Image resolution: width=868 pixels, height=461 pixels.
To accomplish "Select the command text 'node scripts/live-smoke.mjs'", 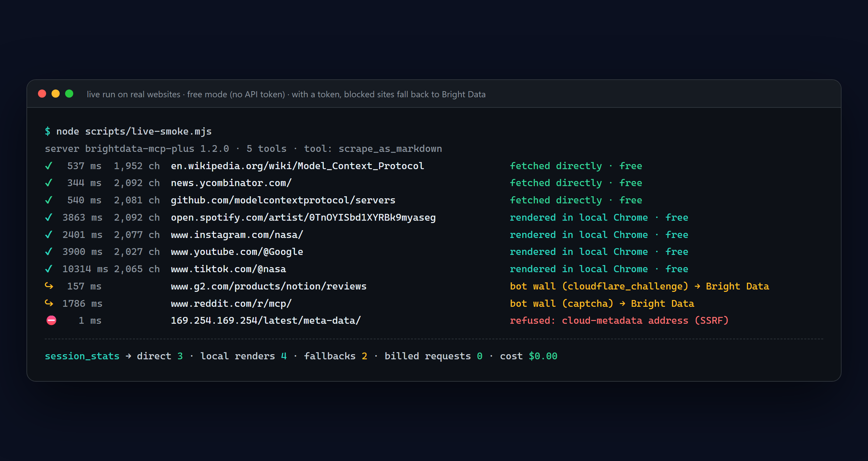I will pyautogui.click(x=134, y=132).
